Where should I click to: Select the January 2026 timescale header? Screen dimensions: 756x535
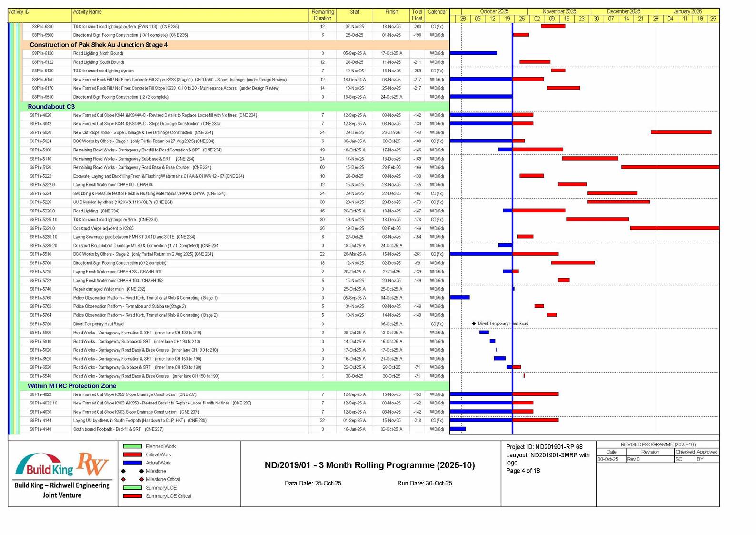[687, 11]
